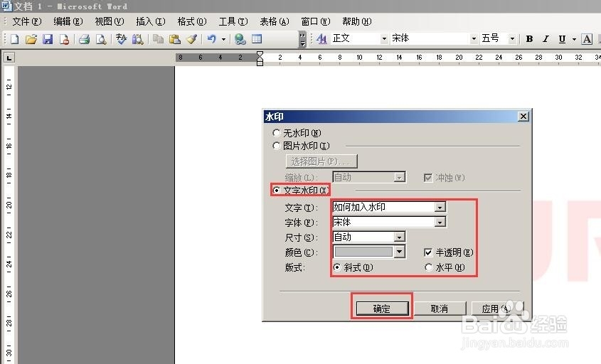Screen dimensions: 601x364
Task: Open the Insert menu
Action: 150,21
